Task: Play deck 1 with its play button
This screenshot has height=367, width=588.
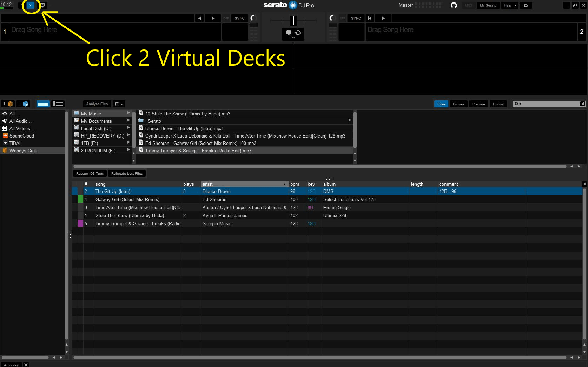Action: coord(213,18)
